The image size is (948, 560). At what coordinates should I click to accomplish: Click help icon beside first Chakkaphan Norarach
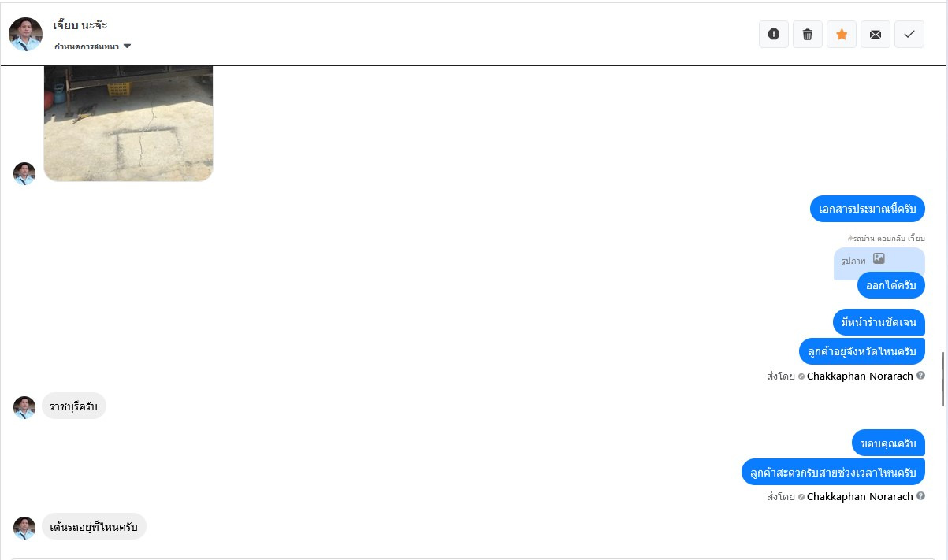(x=920, y=376)
